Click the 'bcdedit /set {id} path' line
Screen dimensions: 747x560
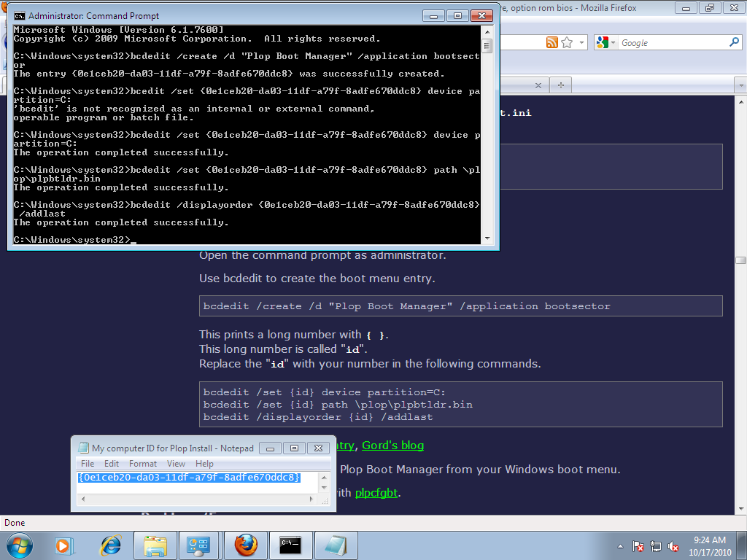(x=338, y=404)
